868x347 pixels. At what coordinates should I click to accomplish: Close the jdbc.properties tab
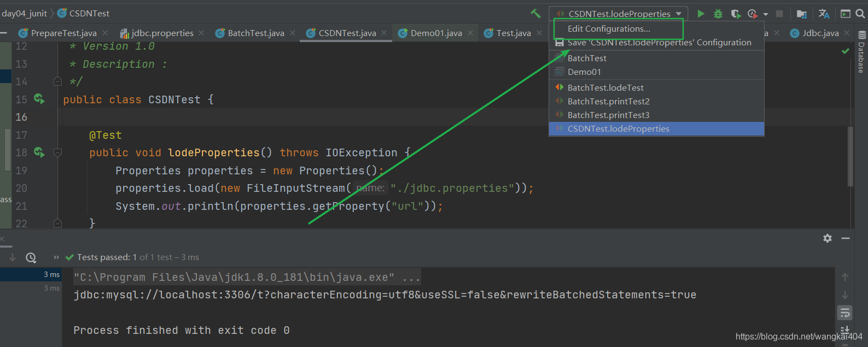201,33
